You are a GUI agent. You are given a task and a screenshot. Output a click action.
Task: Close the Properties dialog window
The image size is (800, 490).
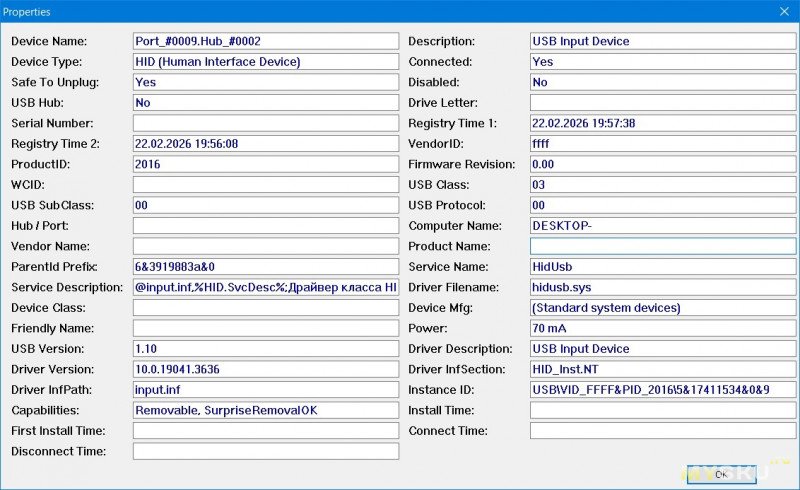783,11
